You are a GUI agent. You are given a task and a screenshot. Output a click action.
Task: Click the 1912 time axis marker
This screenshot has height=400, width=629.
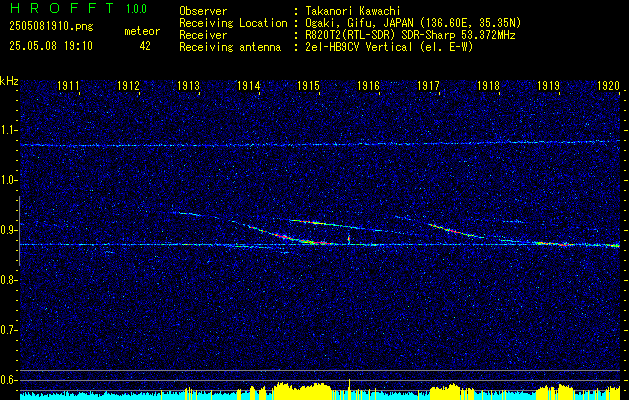[128, 86]
